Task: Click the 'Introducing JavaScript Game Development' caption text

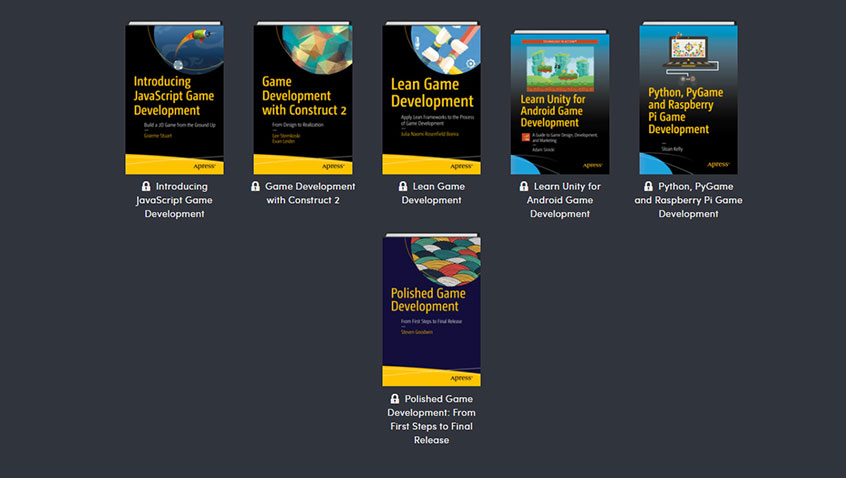Action: (x=174, y=200)
